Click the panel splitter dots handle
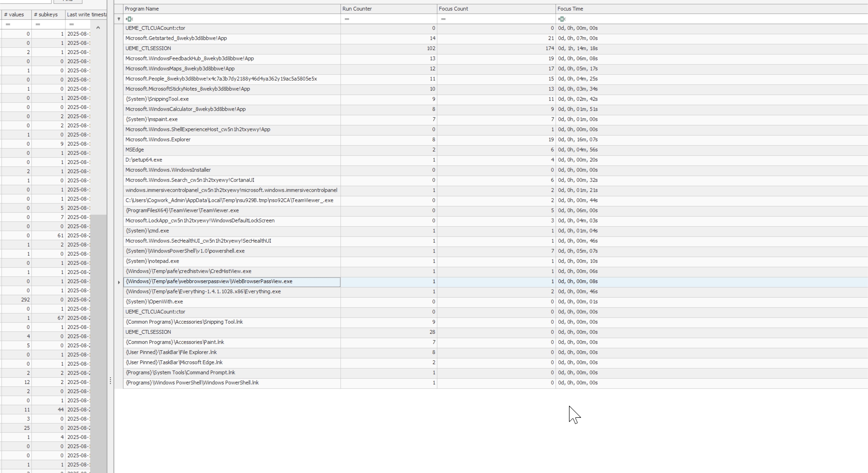 pos(110,381)
